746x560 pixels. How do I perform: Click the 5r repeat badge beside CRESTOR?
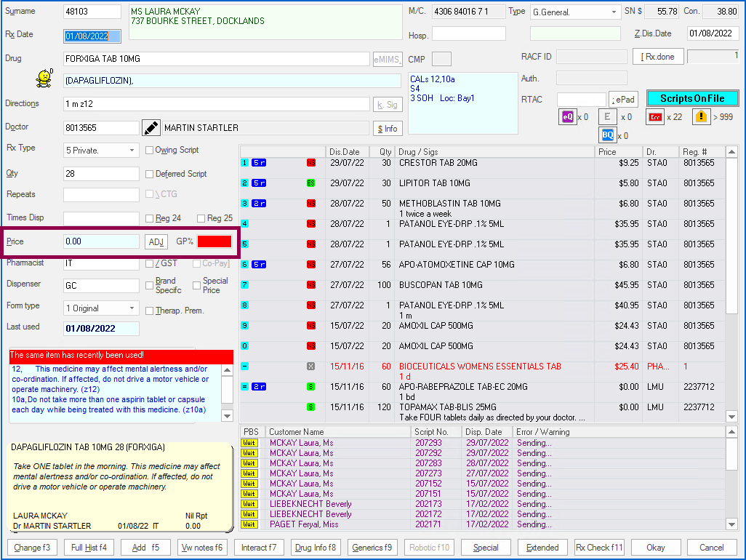click(258, 163)
